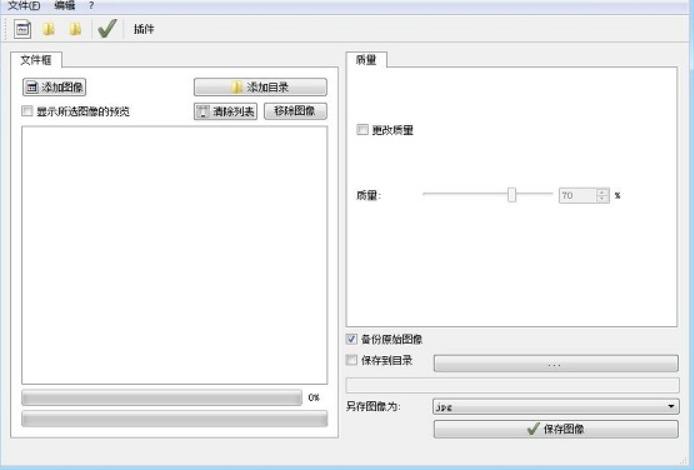
Task: Click the ... browse directory button
Action: click(x=556, y=364)
